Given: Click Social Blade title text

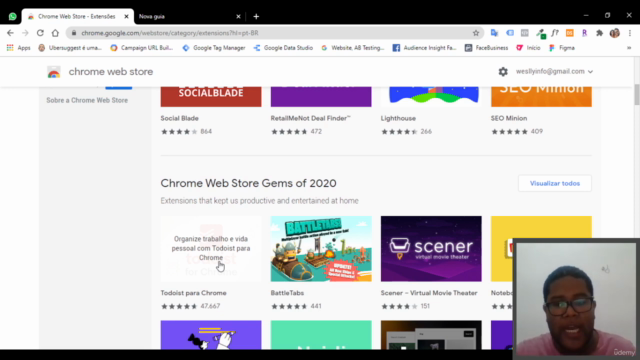Looking at the screenshot, I should click(180, 118).
